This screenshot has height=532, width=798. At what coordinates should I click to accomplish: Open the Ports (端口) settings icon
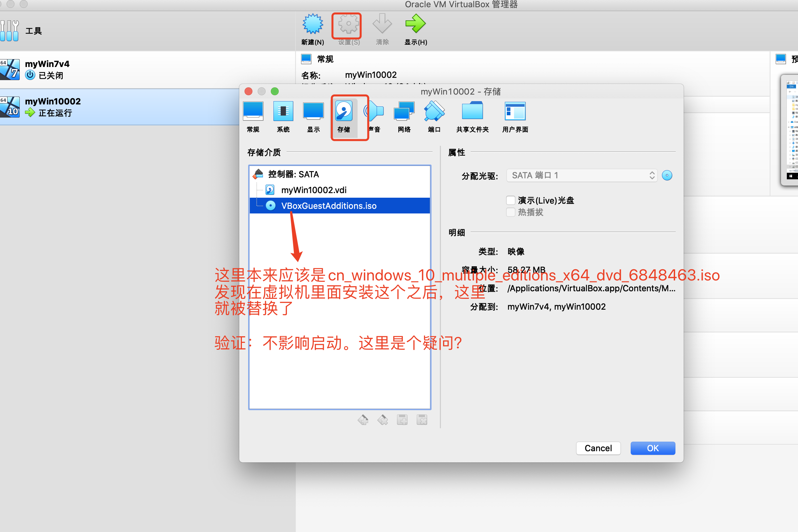pos(434,111)
